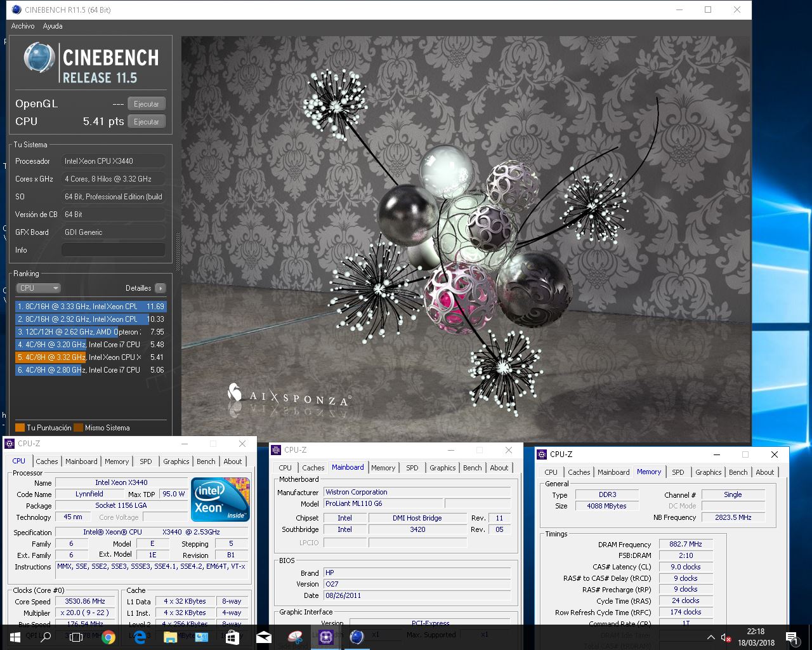Screen dimensions: 812x650
Task: Open SPD tab in left CPU-Z window
Action: tap(146, 461)
